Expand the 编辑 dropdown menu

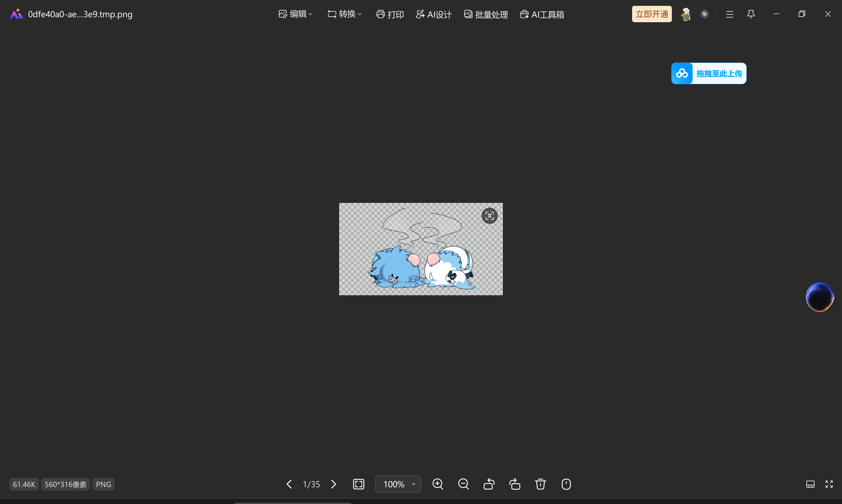click(296, 14)
